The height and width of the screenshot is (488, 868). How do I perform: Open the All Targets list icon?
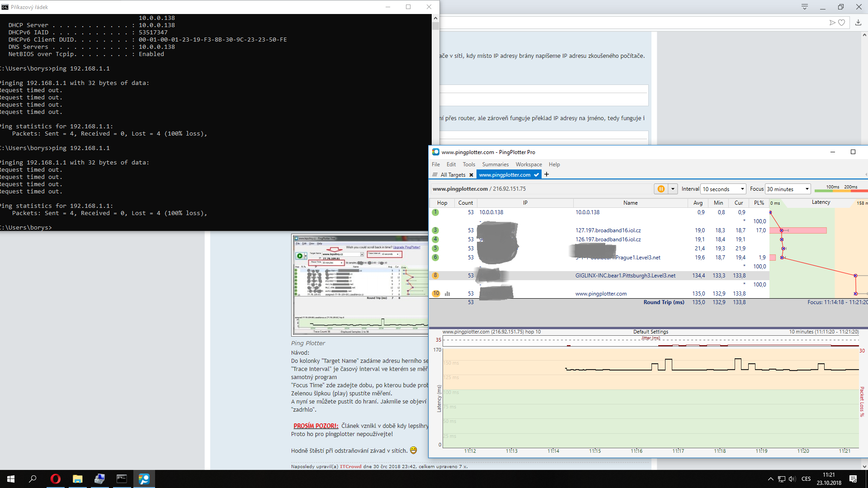435,175
